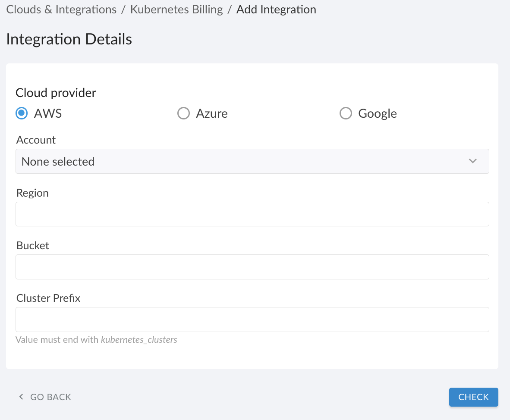Click the back chevron icon beside GO BACK
The image size is (510, 420).
[21, 397]
